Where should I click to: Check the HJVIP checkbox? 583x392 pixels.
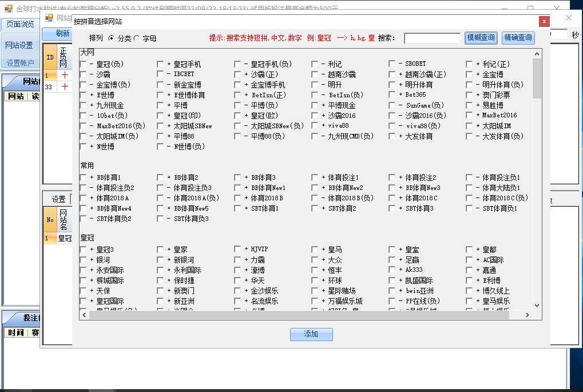(x=237, y=249)
